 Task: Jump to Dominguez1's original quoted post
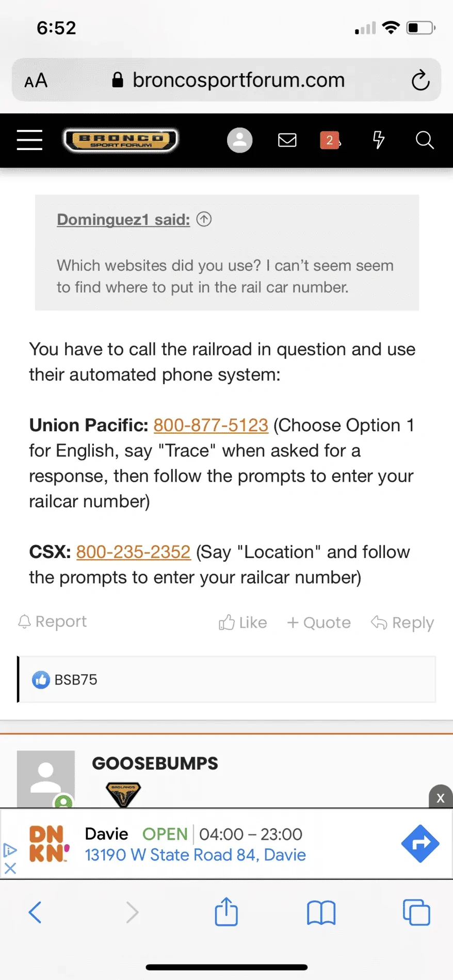204,219
